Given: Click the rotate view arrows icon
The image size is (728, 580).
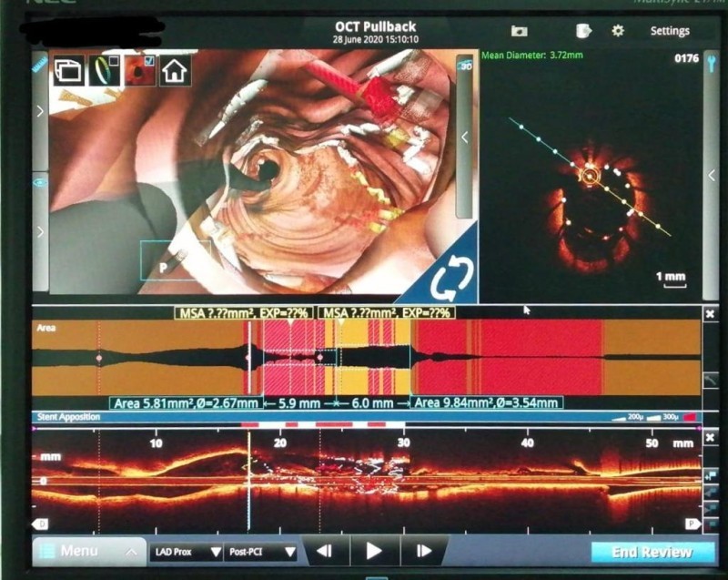Looking at the screenshot, I should pos(445,280).
